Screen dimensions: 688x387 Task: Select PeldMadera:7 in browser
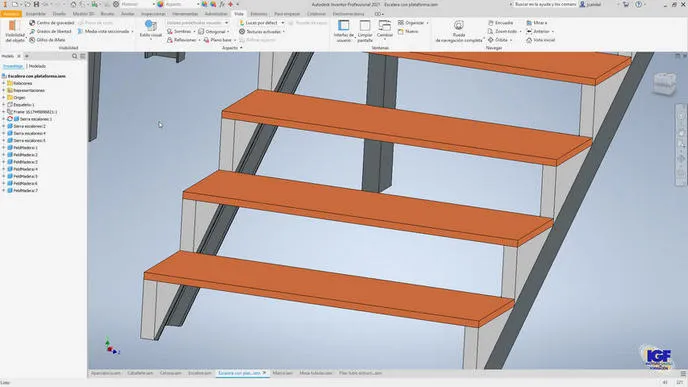pyautogui.click(x=25, y=191)
